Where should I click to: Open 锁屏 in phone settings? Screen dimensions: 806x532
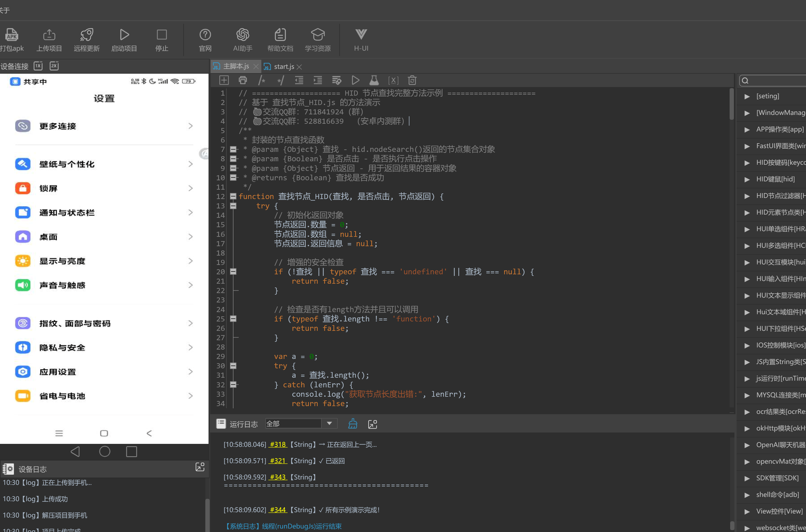coord(104,188)
